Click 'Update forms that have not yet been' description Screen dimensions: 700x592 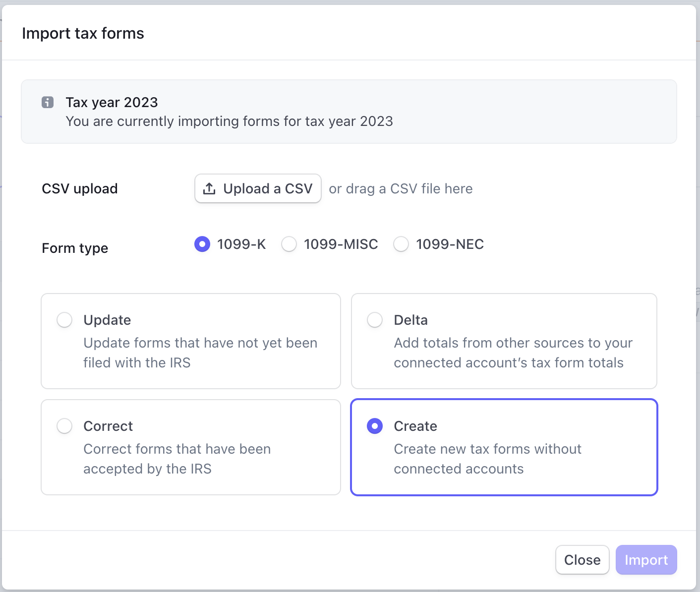point(200,353)
